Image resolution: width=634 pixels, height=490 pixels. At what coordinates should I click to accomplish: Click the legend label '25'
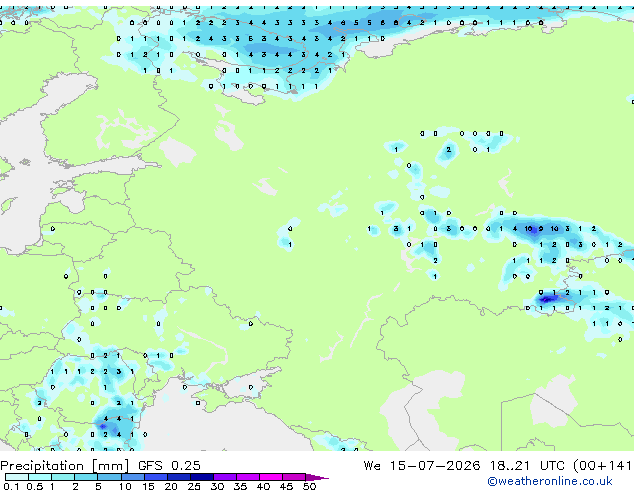(194, 486)
